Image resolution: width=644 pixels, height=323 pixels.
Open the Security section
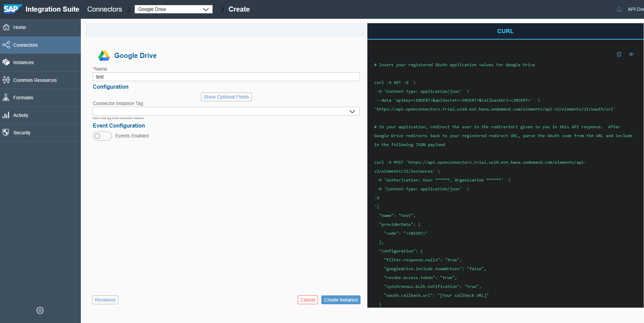(40, 133)
